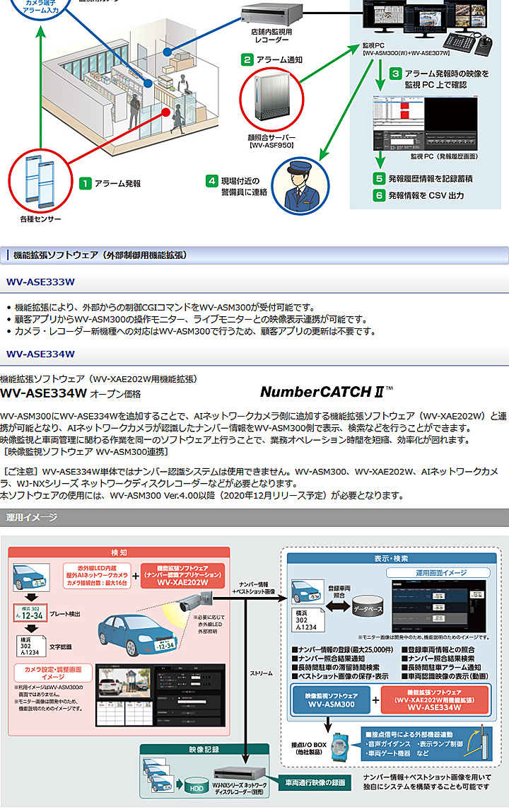The height and width of the screenshot is (812, 509).
Task: Click the face matching server WV-ASF950 image
Action: pos(271,99)
